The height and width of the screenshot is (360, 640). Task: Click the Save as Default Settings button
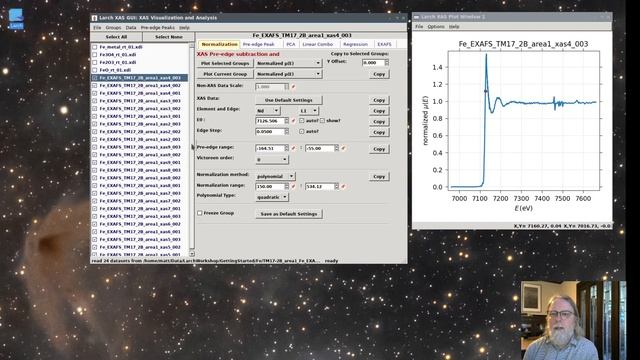click(x=289, y=214)
